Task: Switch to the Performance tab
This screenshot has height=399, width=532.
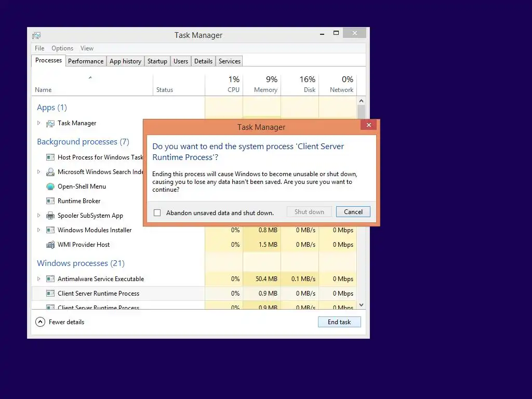Action: coord(86,61)
